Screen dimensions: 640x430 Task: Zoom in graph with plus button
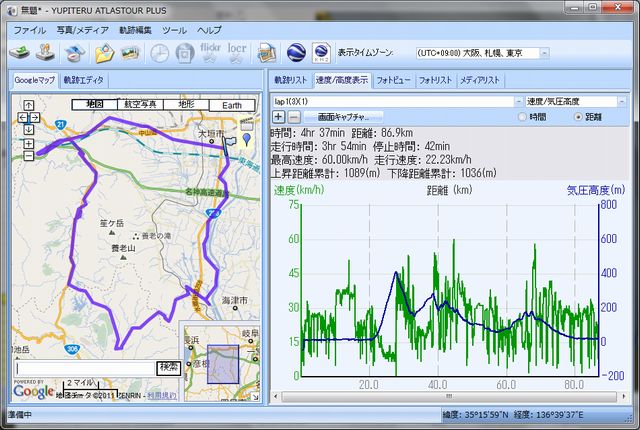click(278, 117)
